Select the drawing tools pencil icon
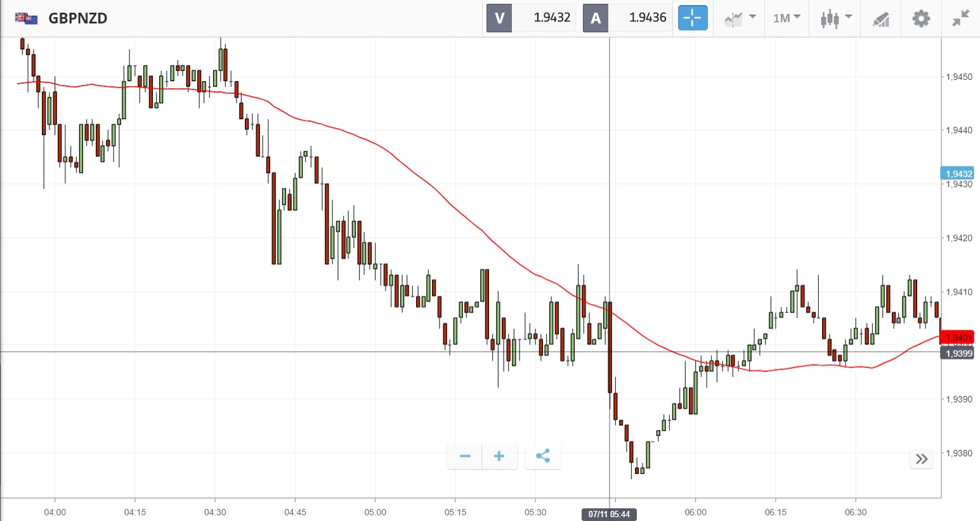980x521 pixels. tap(881, 19)
